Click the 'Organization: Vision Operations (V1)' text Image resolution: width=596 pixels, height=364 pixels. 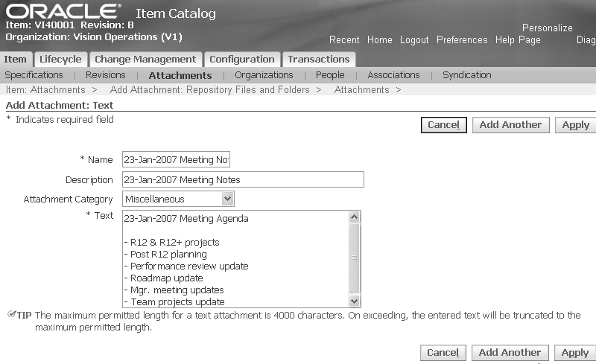94,37
